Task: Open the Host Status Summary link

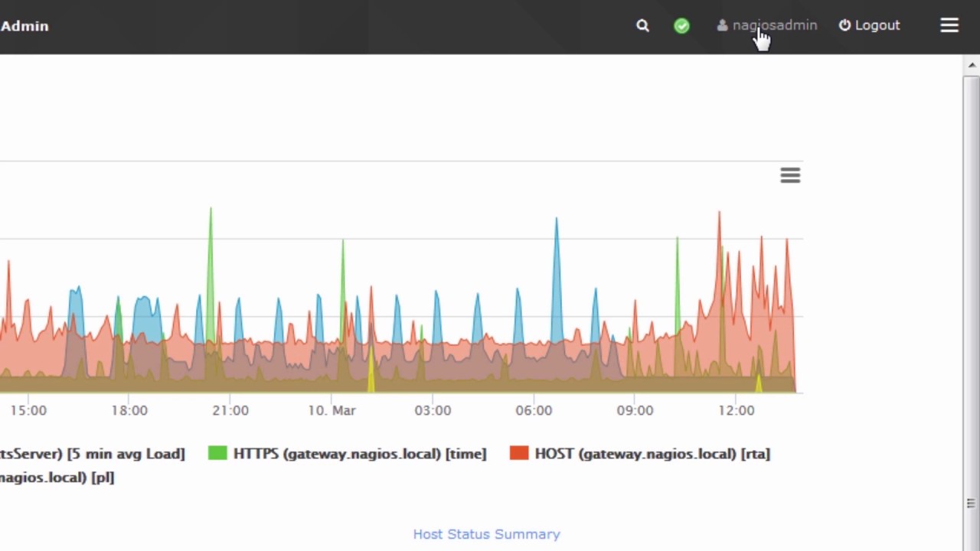Action: 486,534
